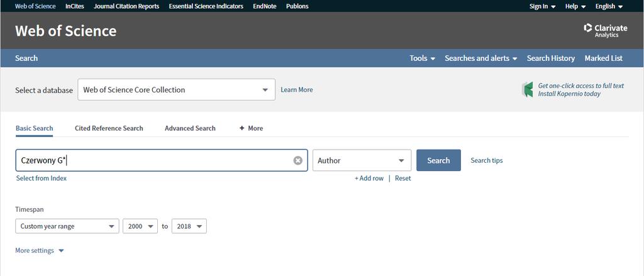Open Publons from the top bar
Screen dimensions: 644x276
297,6
